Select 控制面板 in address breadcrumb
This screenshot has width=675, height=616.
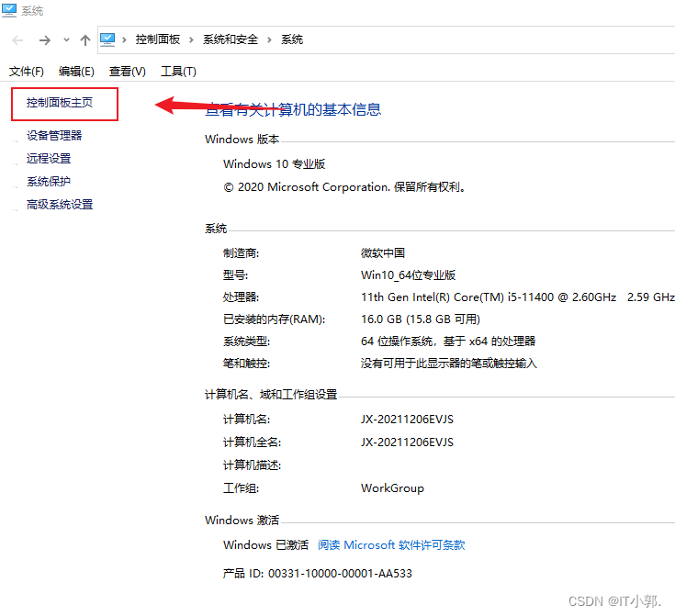tap(158, 39)
